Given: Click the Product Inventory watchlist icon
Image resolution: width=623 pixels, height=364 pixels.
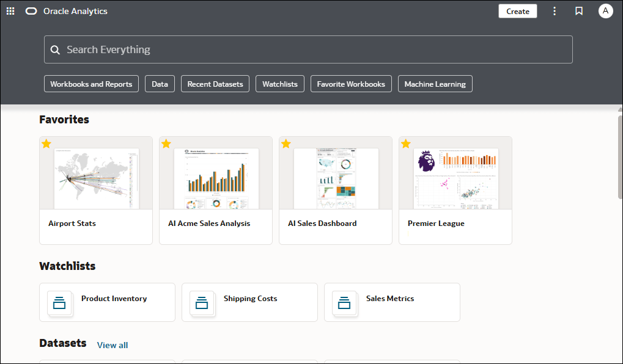Looking at the screenshot, I should pos(59,302).
